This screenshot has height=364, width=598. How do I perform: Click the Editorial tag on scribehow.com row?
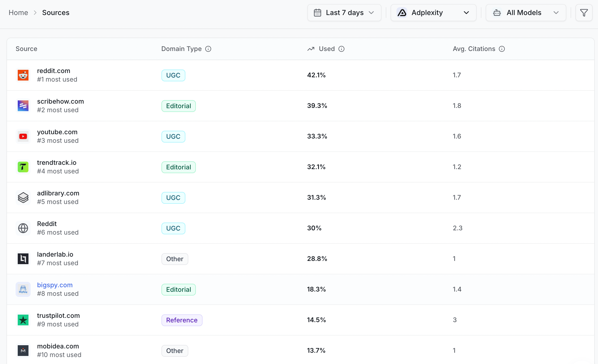click(x=179, y=106)
